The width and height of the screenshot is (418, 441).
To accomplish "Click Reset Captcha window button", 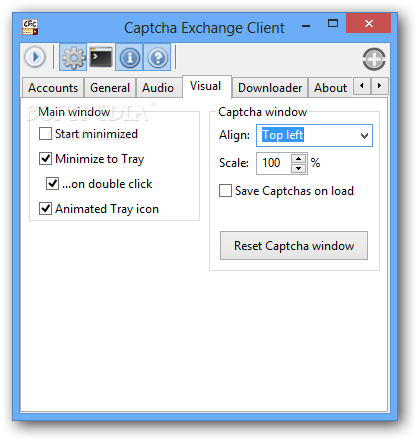I will click(x=294, y=246).
